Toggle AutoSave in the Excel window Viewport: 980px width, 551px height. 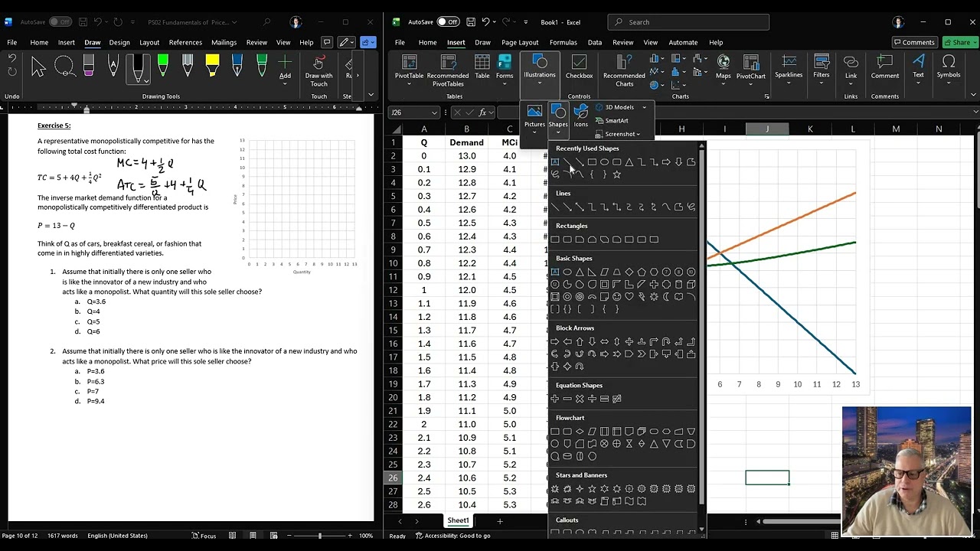[448, 22]
